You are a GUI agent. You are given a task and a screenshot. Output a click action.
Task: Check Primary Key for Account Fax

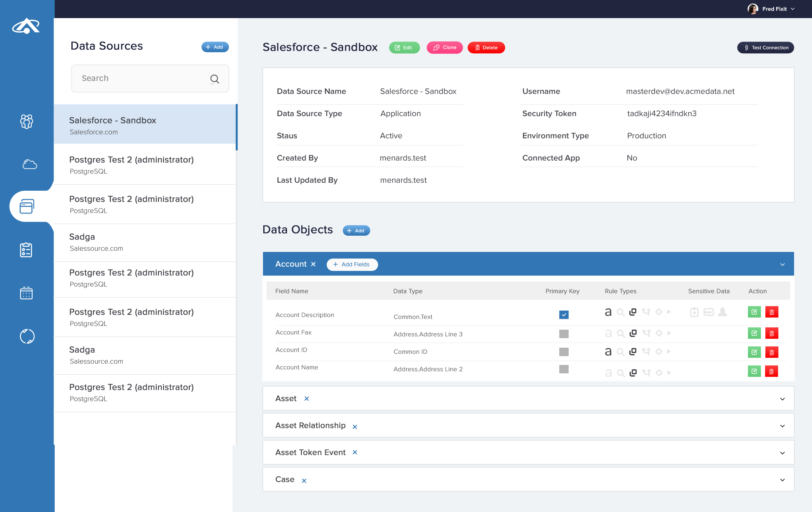564,334
